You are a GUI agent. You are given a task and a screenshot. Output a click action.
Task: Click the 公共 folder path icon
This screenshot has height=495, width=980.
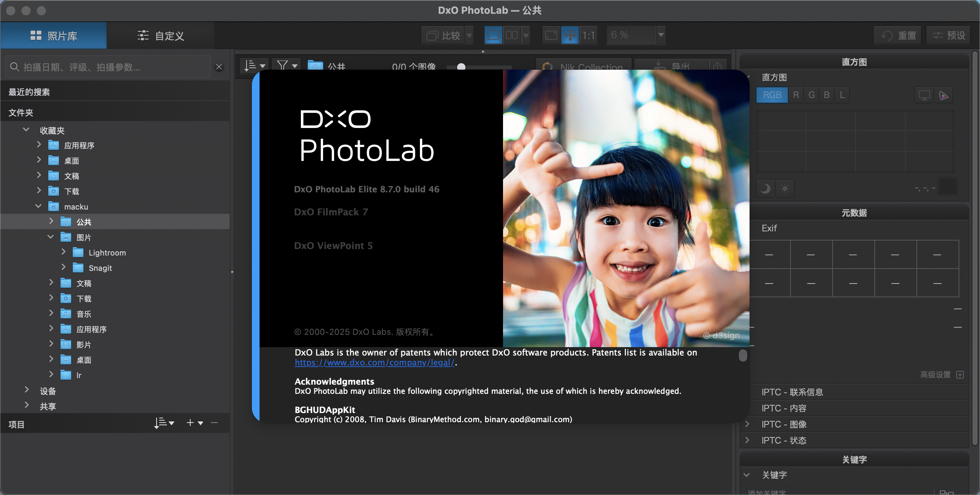315,66
